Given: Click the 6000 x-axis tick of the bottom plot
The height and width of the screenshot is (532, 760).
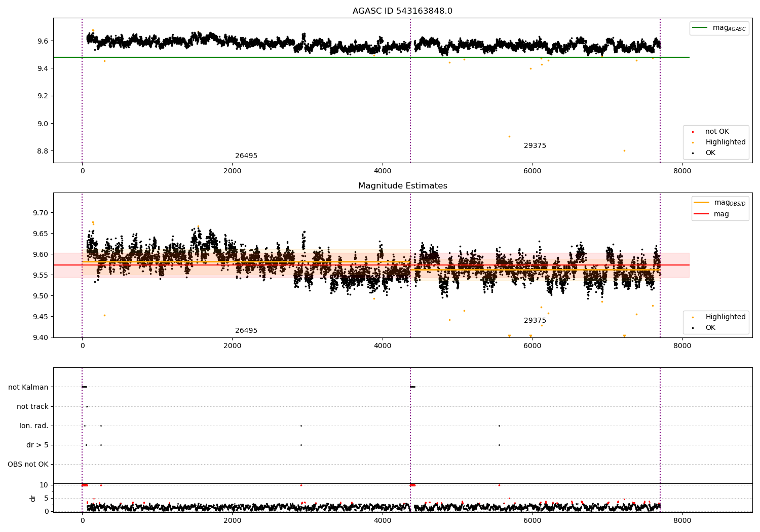Looking at the screenshot, I should pos(532,520).
